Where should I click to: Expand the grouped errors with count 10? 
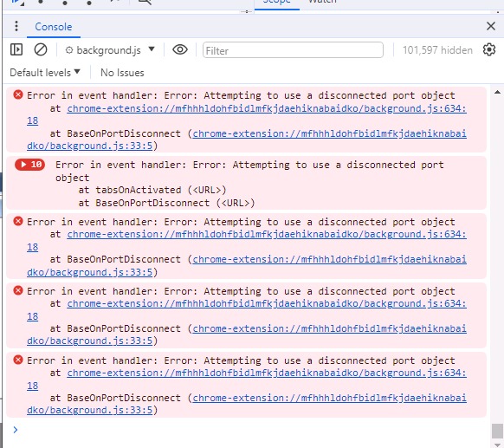click(30, 165)
